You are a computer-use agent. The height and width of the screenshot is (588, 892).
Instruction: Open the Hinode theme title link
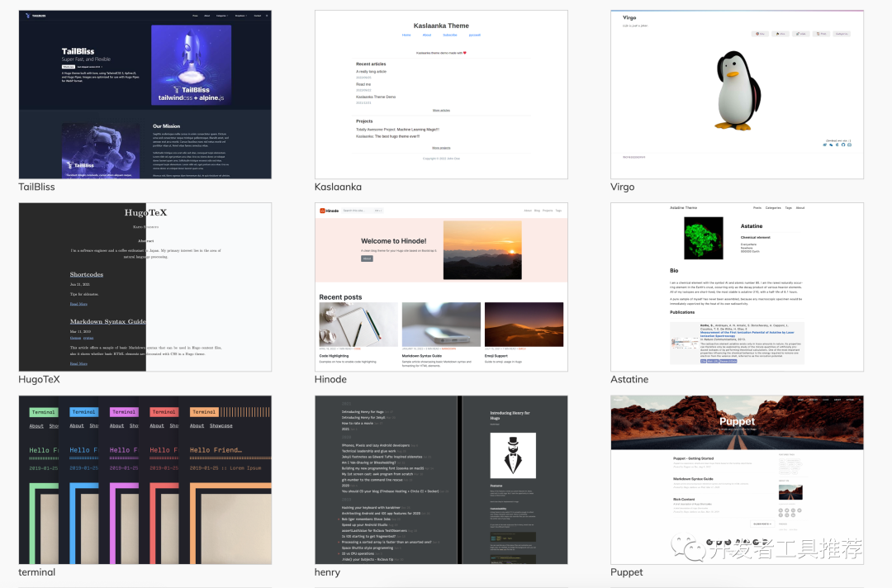click(330, 379)
